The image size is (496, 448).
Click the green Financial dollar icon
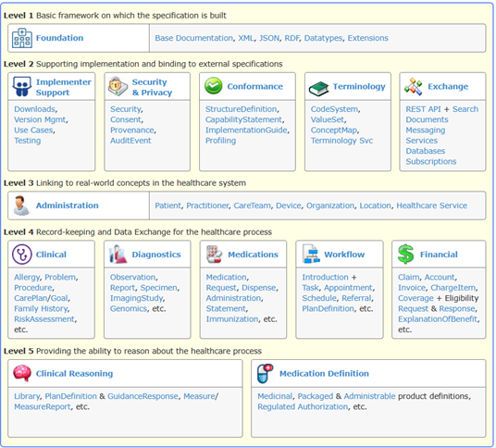[406, 254]
